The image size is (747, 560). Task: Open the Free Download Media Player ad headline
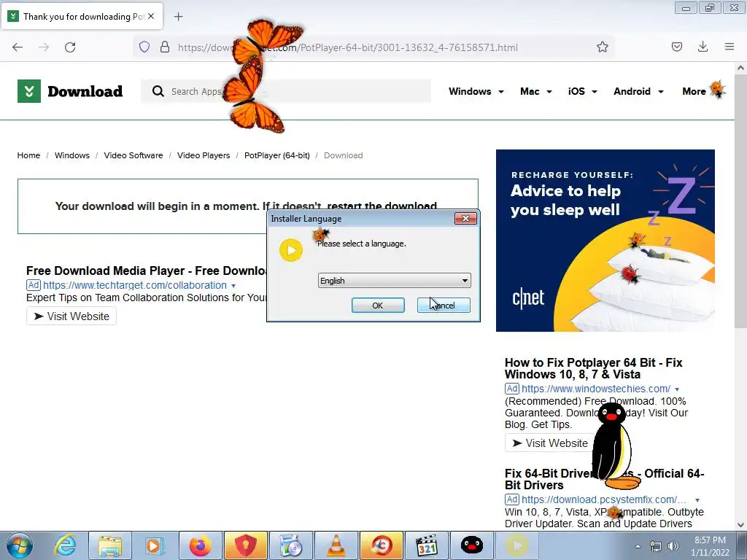(146, 271)
